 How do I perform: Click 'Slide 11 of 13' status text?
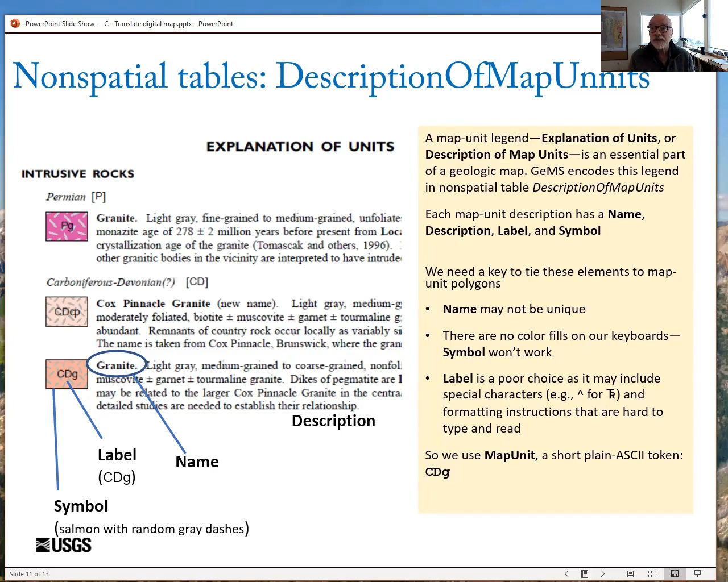29,574
